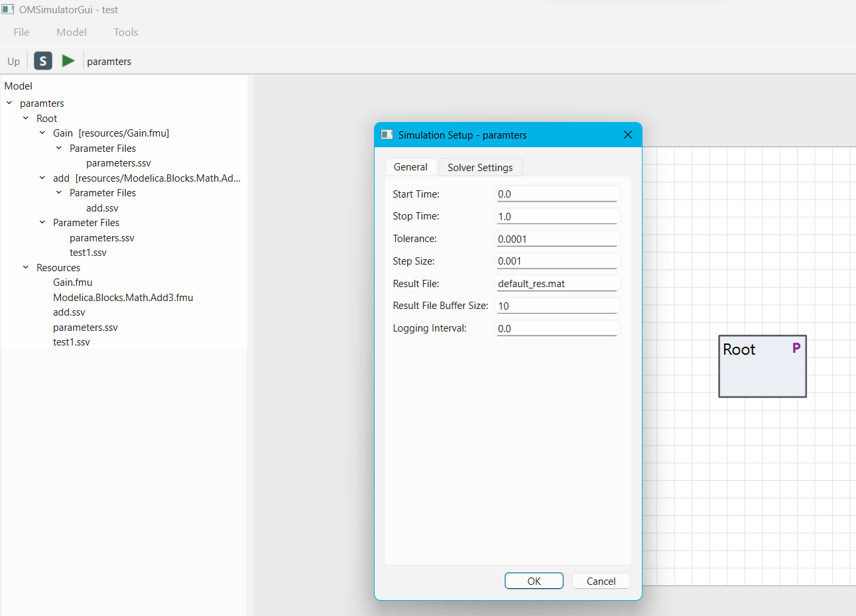
Task: Select Modelica.Blocks.Math.Add3.fmu in Resources
Action: (123, 297)
